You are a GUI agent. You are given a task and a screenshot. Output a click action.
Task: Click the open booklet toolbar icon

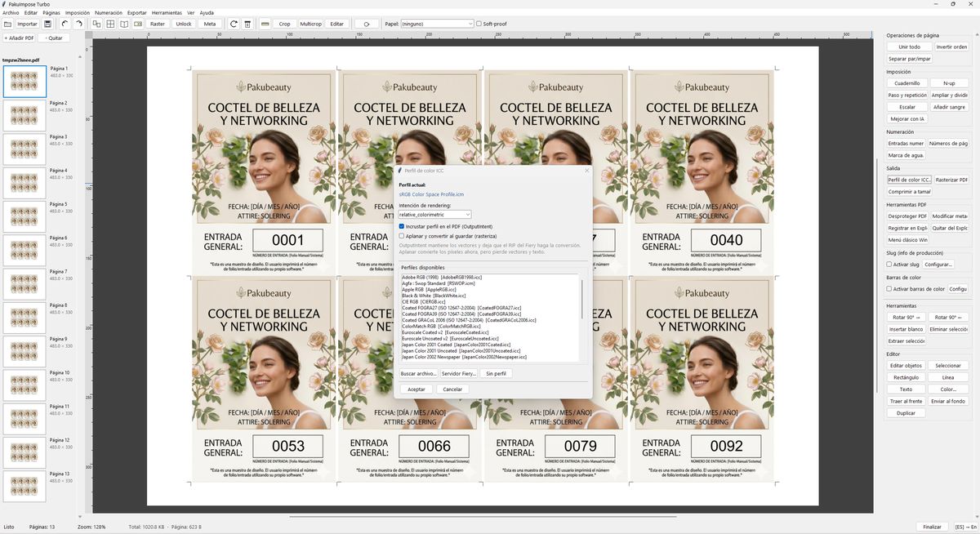tap(124, 24)
